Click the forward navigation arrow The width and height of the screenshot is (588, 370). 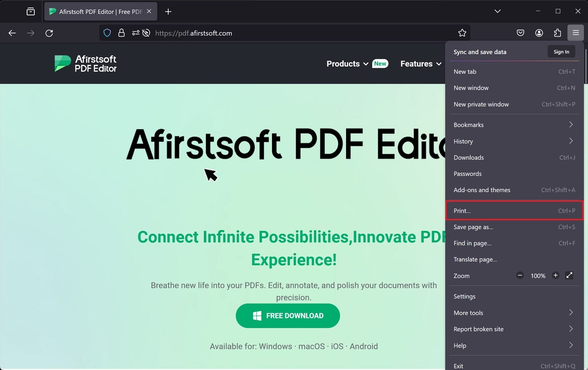click(x=31, y=33)
